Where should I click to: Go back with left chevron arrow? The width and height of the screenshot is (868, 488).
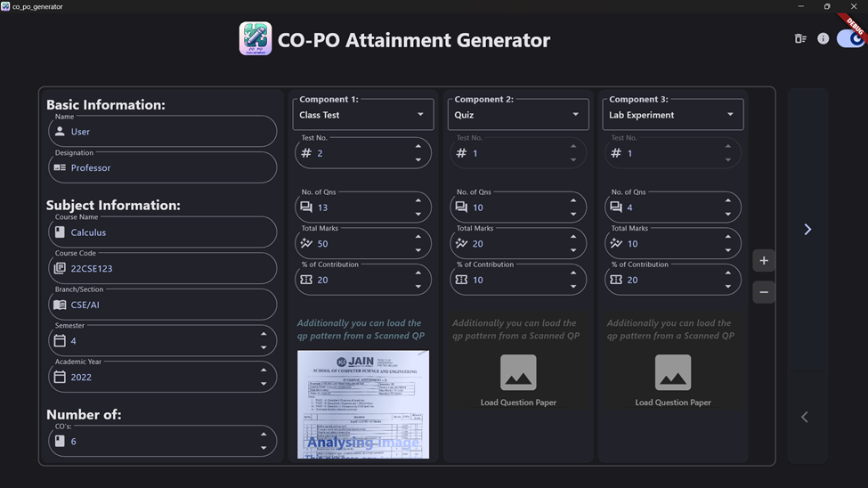[x=805, y=417]
